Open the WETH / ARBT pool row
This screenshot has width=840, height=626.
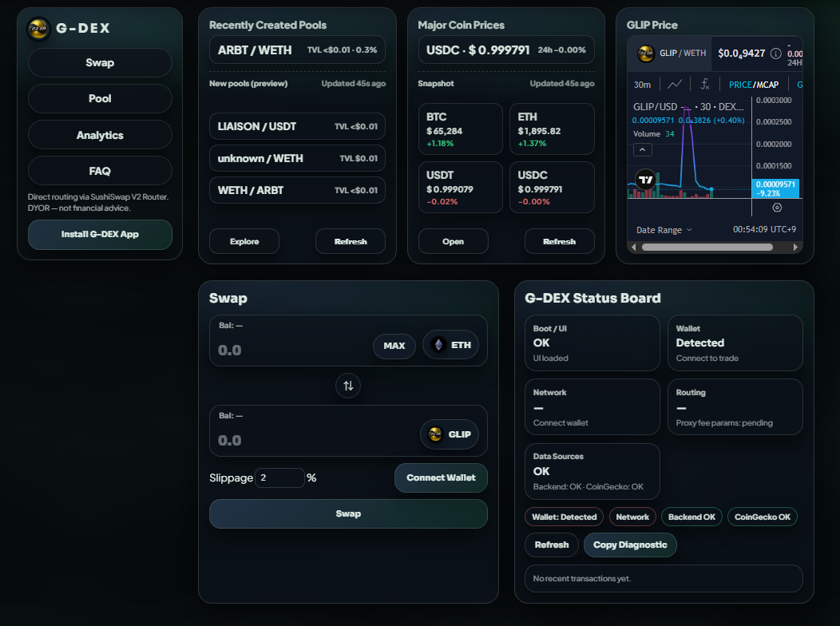(x=297, y=190)
